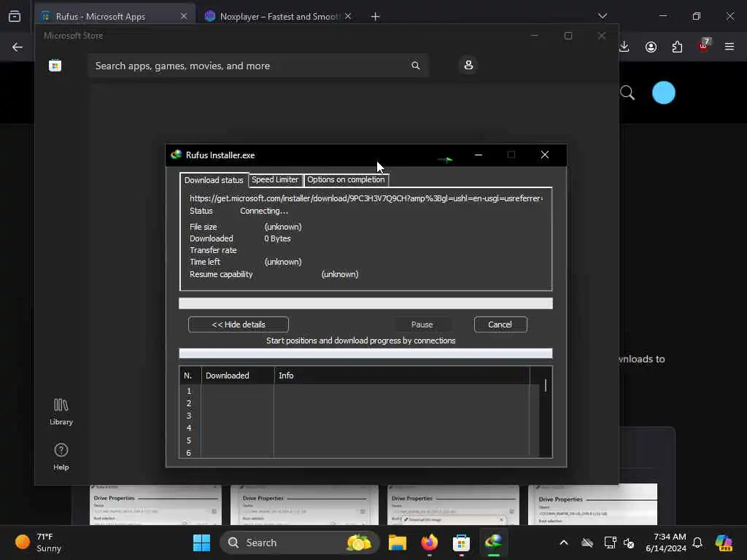Open a new browser tab
Screen dimensions: 747x560
pos(376,17)
